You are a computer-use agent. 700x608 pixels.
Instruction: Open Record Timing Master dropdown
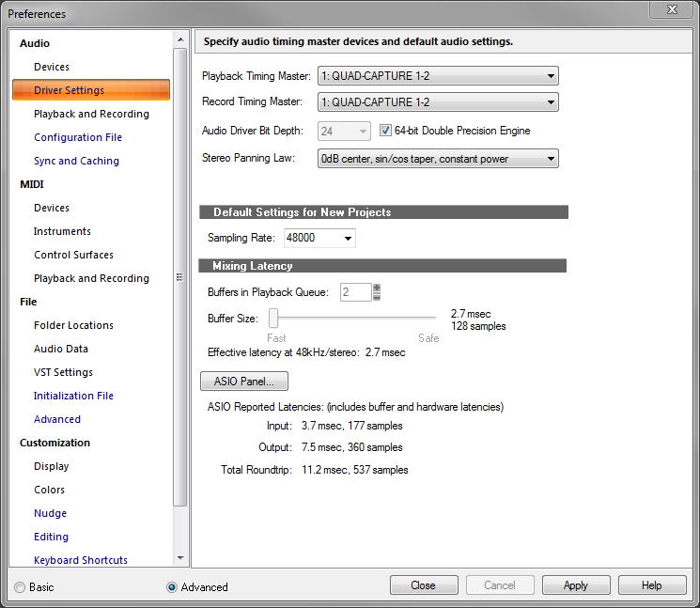coord(438,101)
